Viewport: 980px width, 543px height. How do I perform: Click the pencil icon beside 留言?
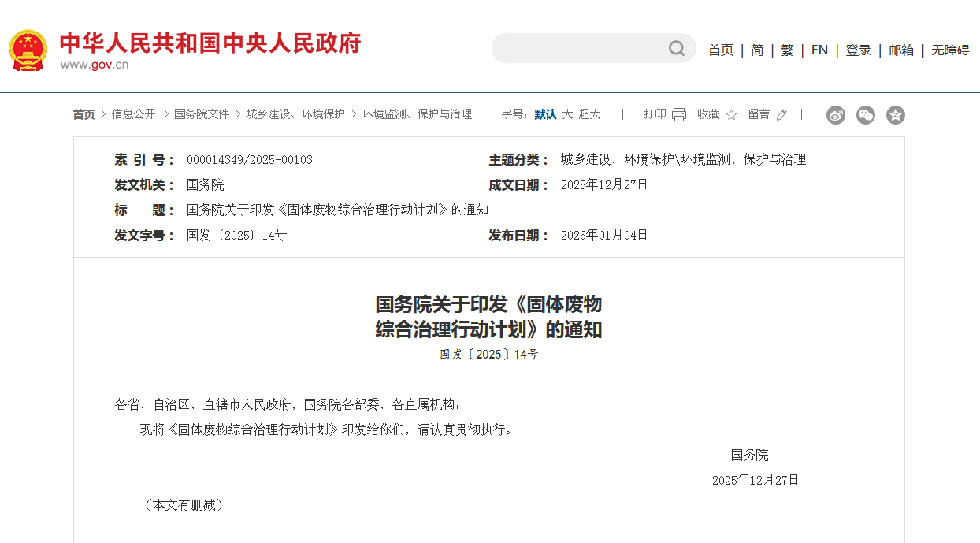click(x=781, y=115)
